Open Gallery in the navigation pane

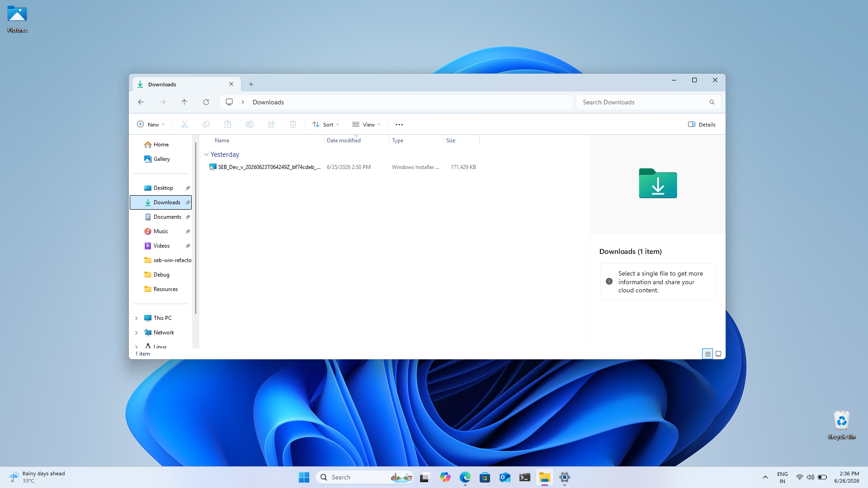tap(161, 159)
